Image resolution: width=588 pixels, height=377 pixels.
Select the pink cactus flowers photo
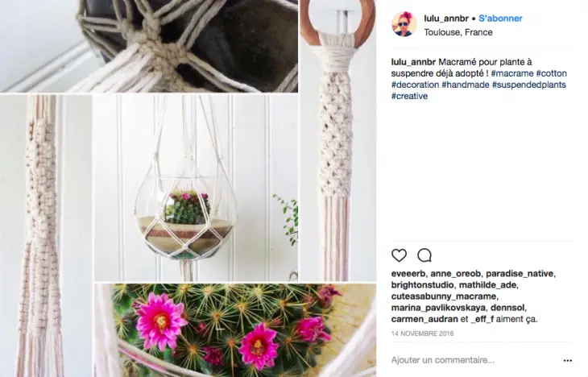pyautogui.click(x=235, y=330)
